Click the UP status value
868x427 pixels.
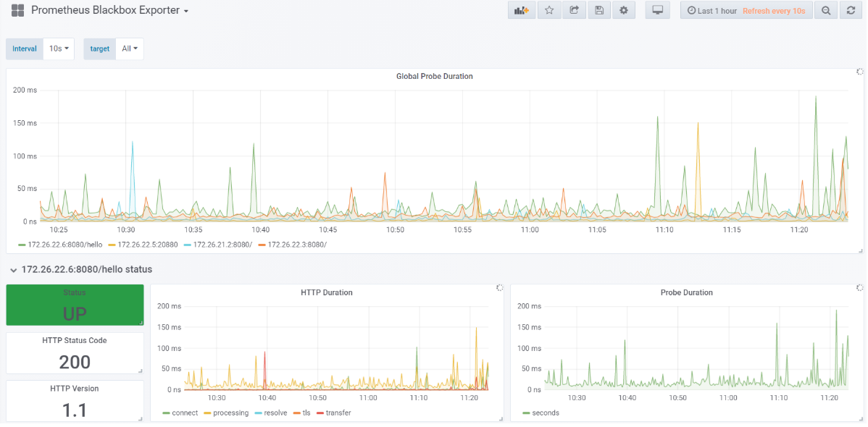(75, 314)
